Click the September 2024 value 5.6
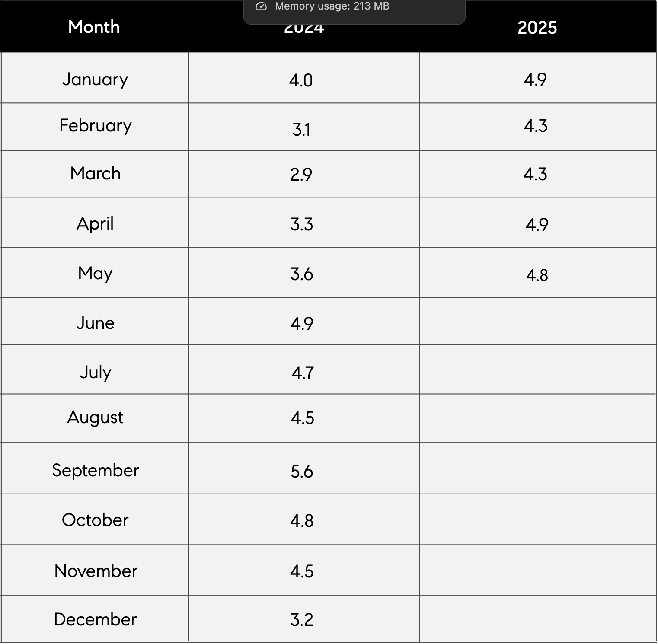 click(302, 472)
